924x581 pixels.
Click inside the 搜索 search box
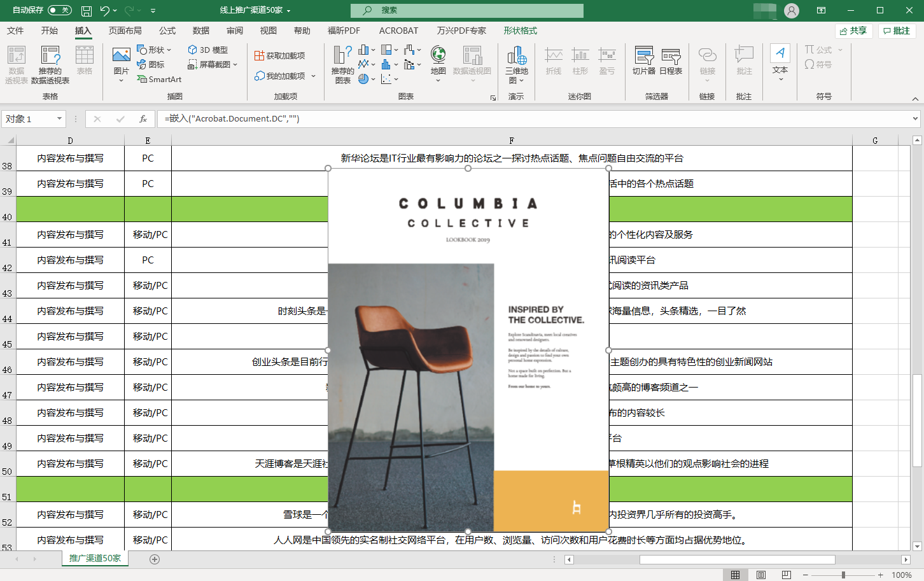click(x=466, y=10)
